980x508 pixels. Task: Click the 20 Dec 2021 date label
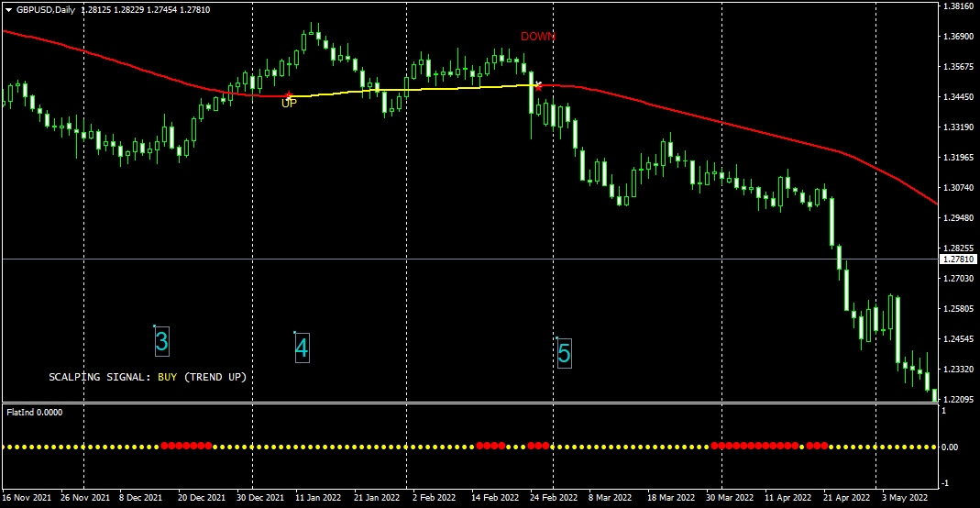202,498
